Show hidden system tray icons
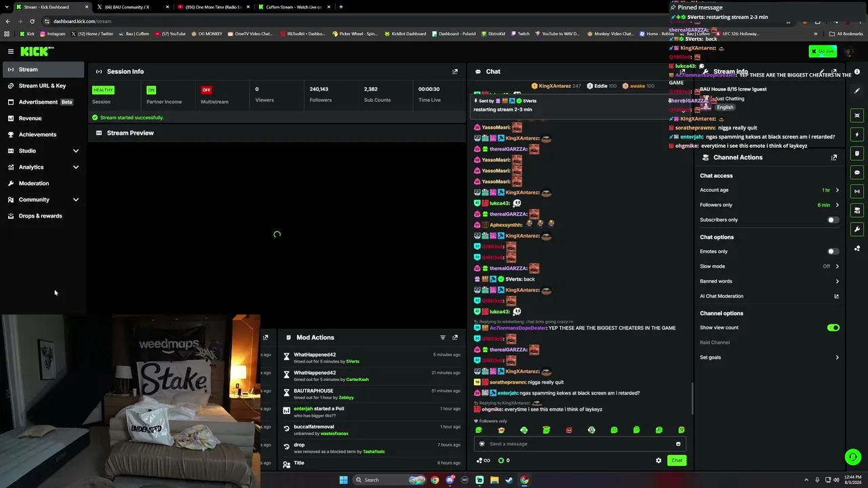Viewport: 868px width, 488px height. pos(806,480)
